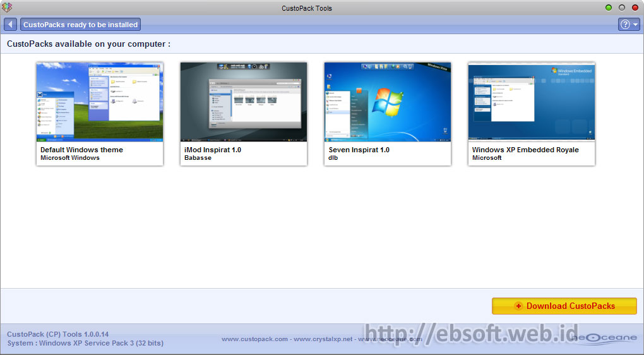The width and height of the screenshot is (644, 355).
Task: Click 'System : Windows XP Service Pack 3' text
Action: 85,343
